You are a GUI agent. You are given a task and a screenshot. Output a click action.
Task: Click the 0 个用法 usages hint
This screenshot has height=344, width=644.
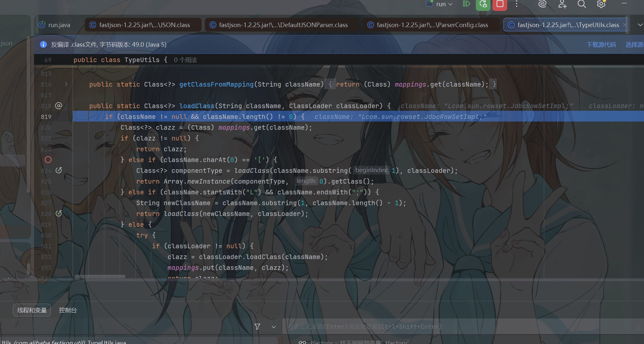(185, 60)
